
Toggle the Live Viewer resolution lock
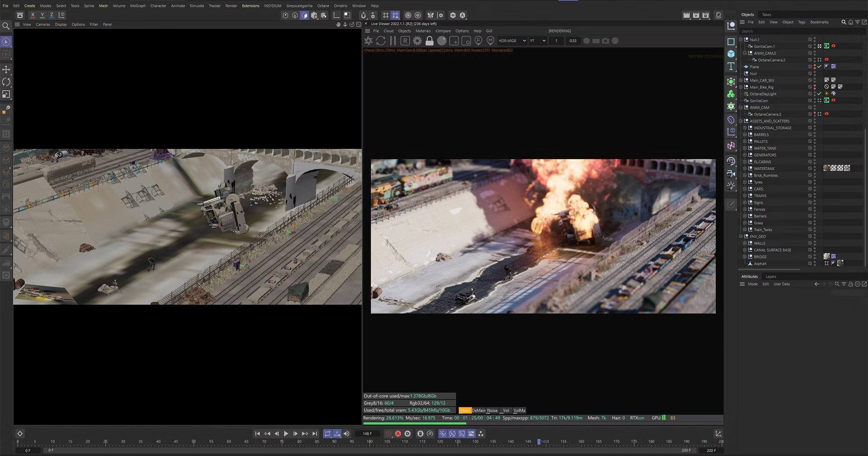point(429,41)
